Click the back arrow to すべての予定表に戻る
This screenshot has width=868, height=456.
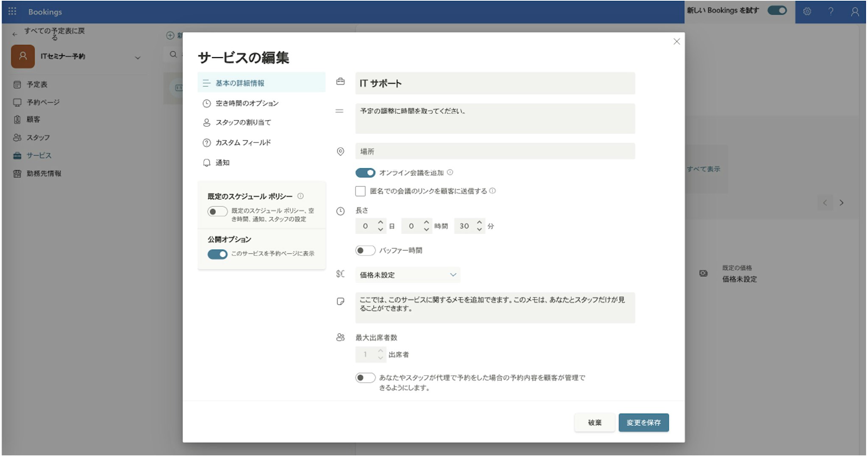tap(15, 34)
